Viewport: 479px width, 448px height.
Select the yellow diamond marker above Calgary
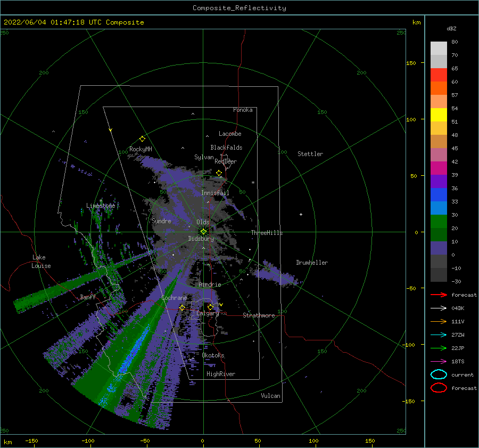coord(210,307)
